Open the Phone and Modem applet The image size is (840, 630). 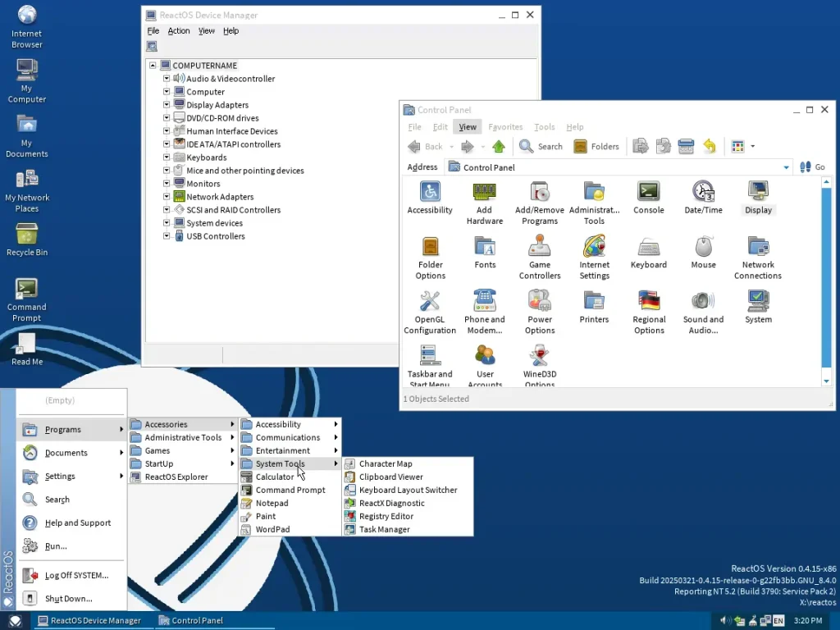click(x=484, y=313)
